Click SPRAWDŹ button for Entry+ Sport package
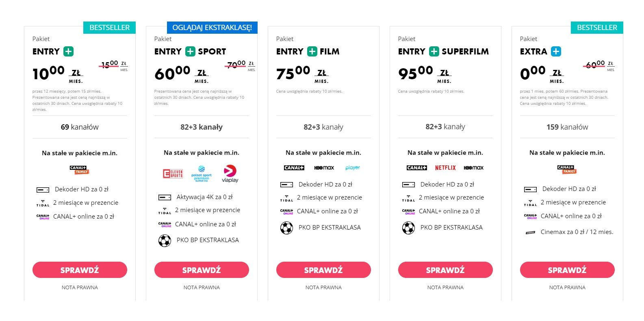The width and height of the screenshot is (644, 321). (x=202, y=270)
